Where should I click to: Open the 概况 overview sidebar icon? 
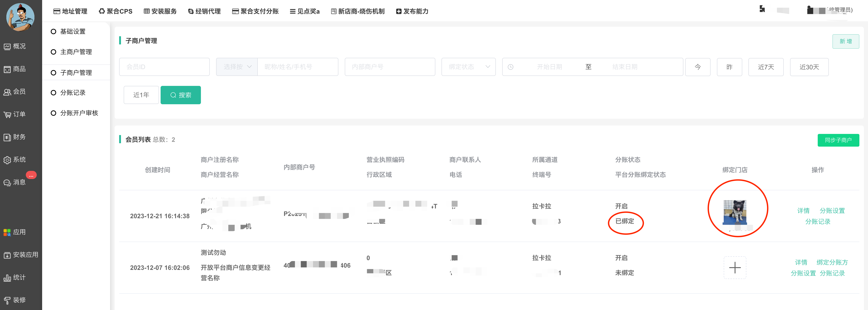click(x=7, y=46)
